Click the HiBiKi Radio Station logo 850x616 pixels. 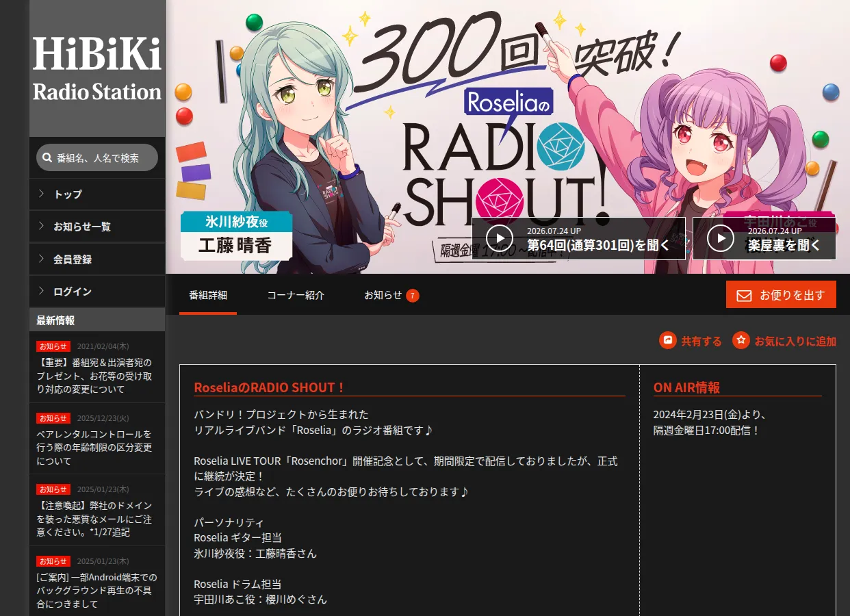pyautogui.click(x=96, y=68)
